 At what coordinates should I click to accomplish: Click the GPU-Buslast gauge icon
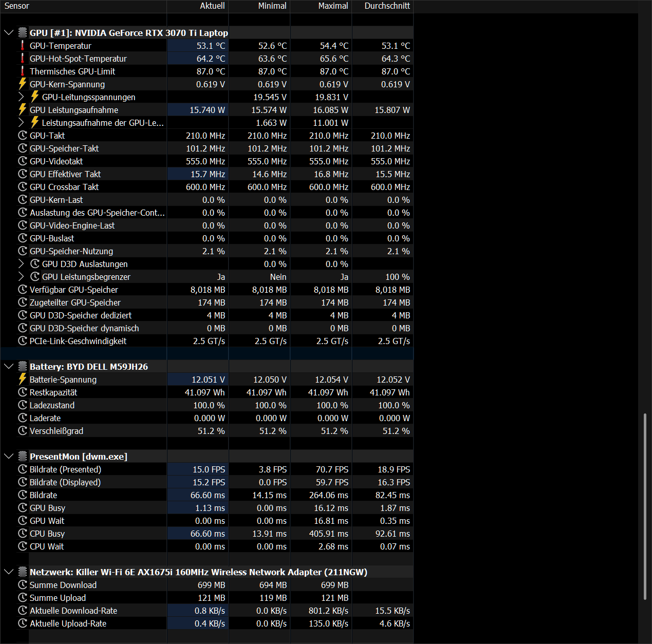[x=23, y=238]
